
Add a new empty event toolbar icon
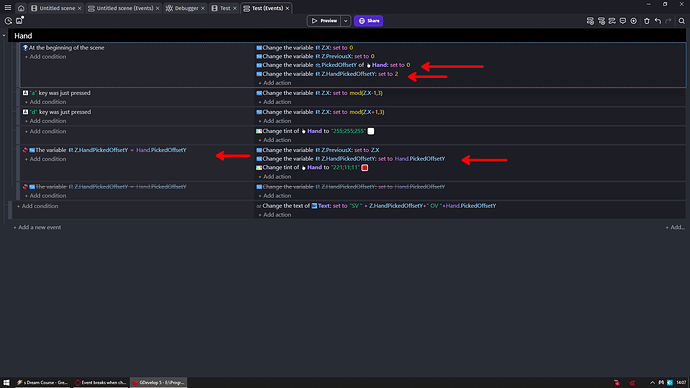[590, 21]
